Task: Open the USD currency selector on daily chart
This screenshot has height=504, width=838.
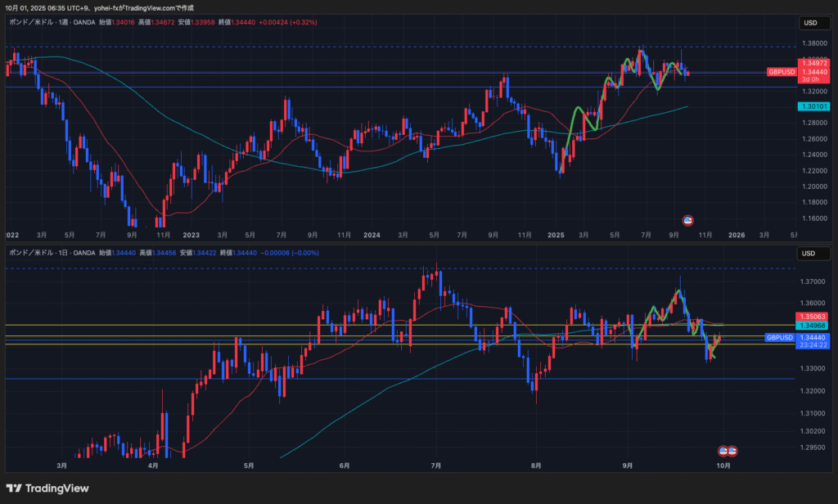Action: (x=810, y=254)
